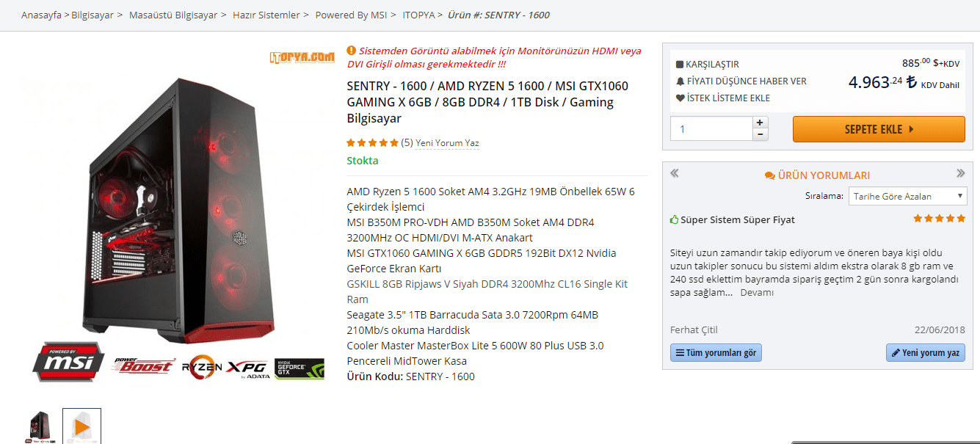This screenshot has height=444, width=980.
Task: Go to previous review using left arrows
Action: tap(675, 174)
